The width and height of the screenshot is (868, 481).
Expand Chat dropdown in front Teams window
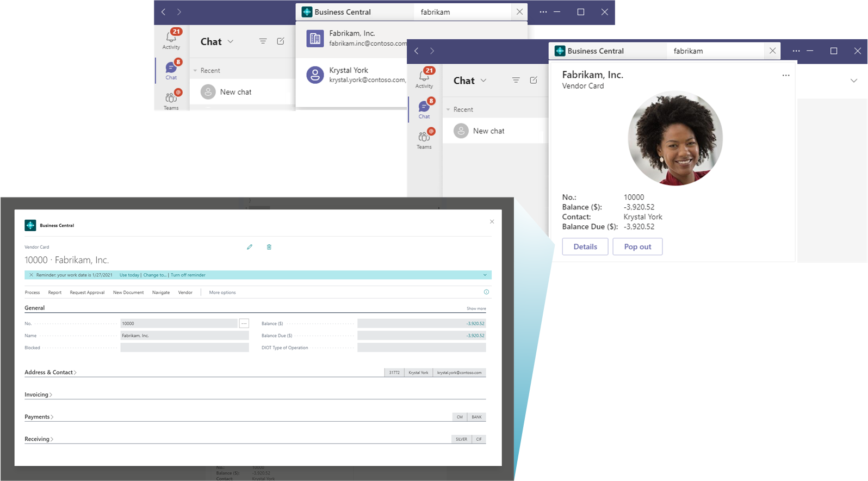[x=483, y=81]
